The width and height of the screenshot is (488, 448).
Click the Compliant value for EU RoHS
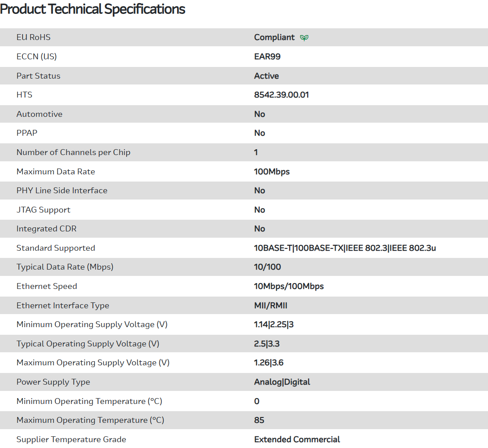coord(274,37)
